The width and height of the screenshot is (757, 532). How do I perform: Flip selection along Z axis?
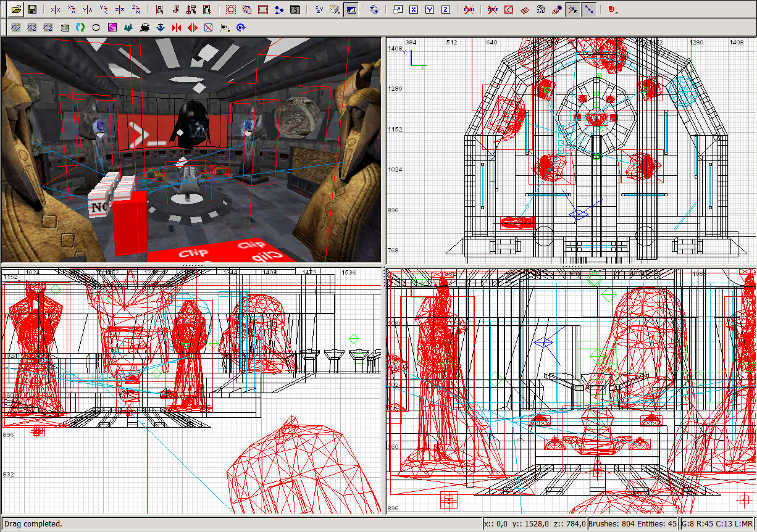tap(120, 9)
